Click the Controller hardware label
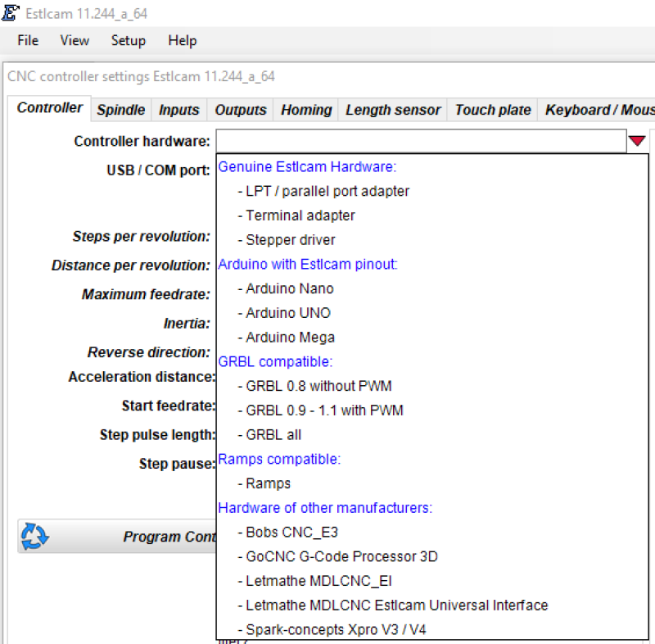The width and height of the screenshot is (655, 644). click(x=142, y=141)
